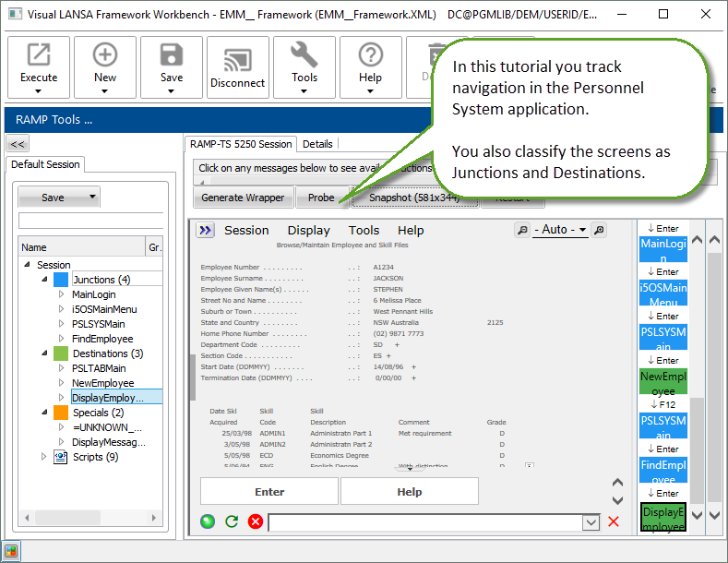Click the Save floppy disk icon

click(172, 55)
